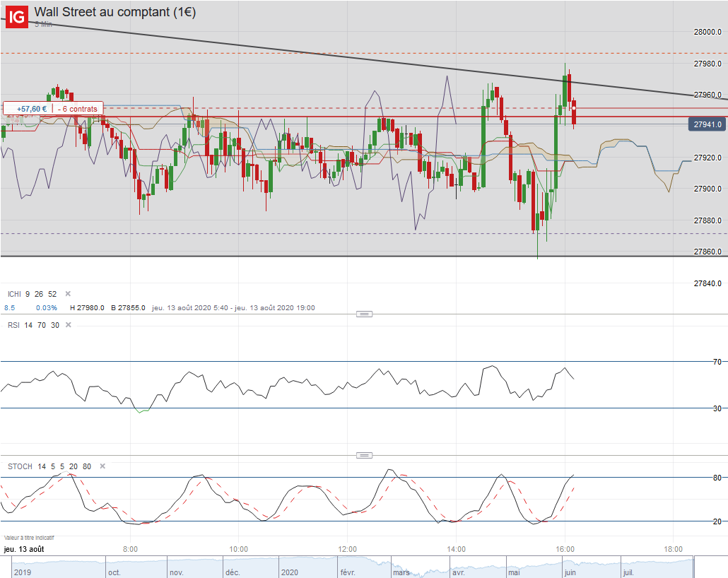
Task: Open the RSI indicator settings label
Action: pyautogui.click(x=33, y=325)
